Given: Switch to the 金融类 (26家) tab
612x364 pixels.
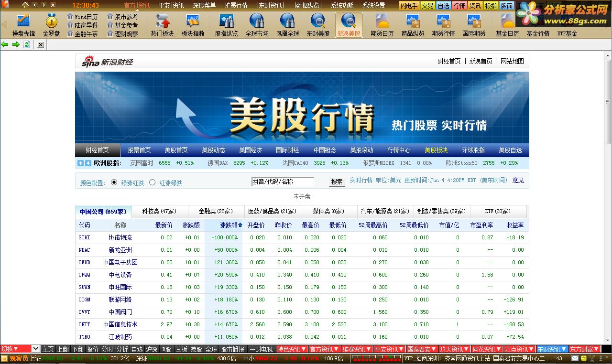Looking at the screenshot, I should tap(216, 211).
